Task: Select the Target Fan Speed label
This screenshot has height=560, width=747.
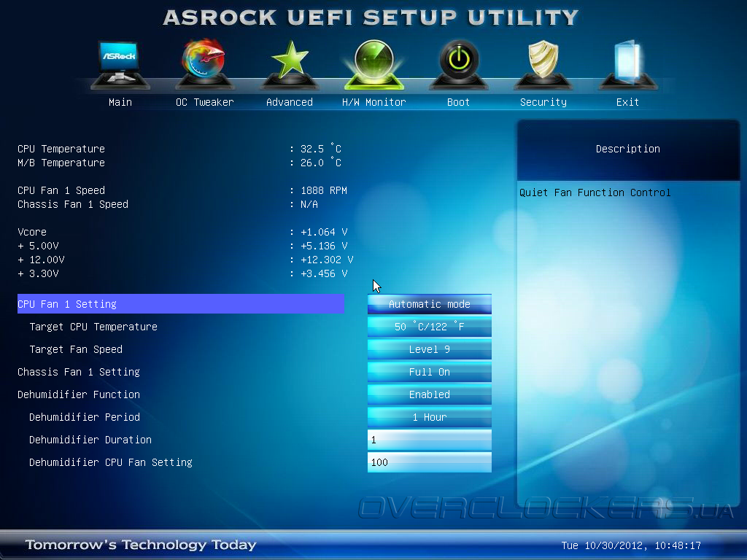Action: 76,349
